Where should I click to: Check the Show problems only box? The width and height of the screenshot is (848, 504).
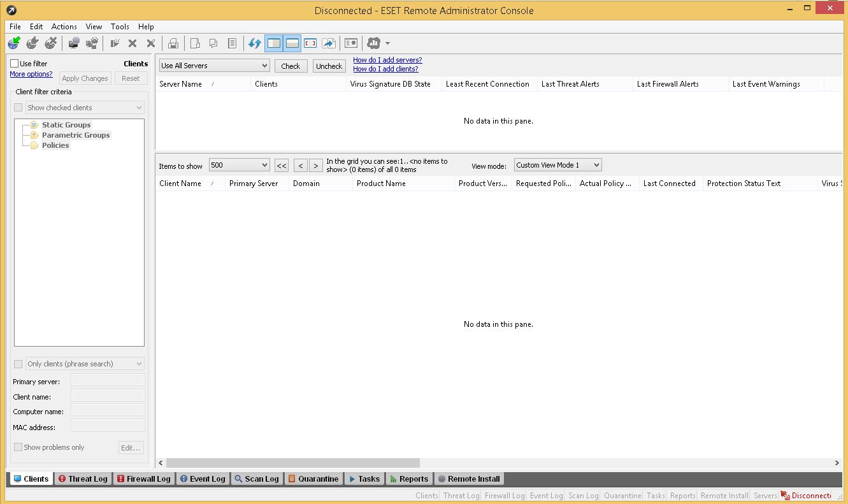click(x=18, y=447)
